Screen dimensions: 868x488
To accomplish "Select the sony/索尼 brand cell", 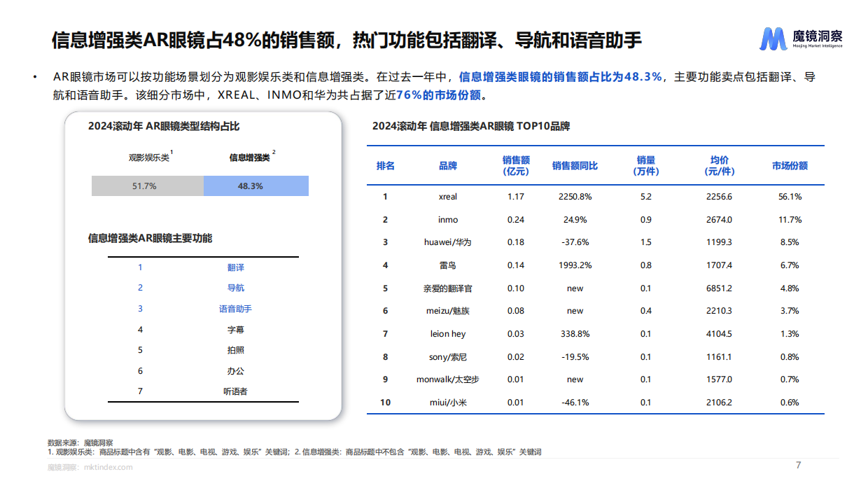I will pos(448,357).
